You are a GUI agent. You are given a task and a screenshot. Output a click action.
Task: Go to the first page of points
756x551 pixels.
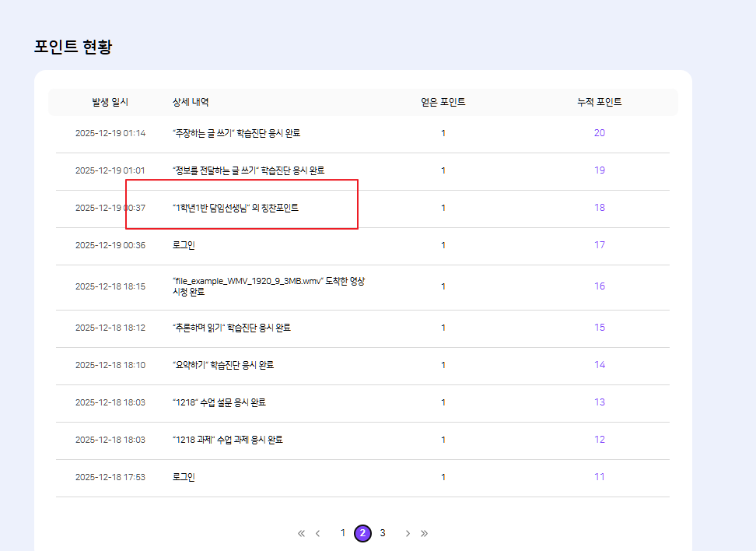[x=301, y=533]
